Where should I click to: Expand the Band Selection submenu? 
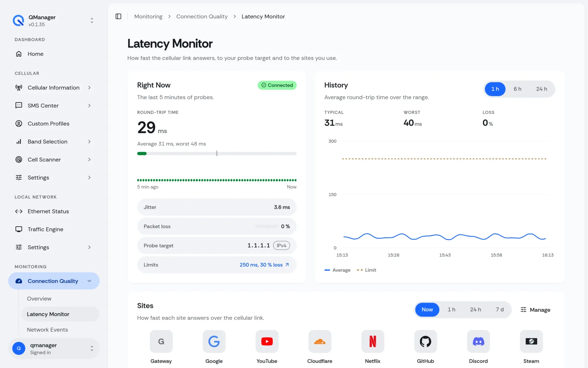pyautogui.click(x=89, y=142)
